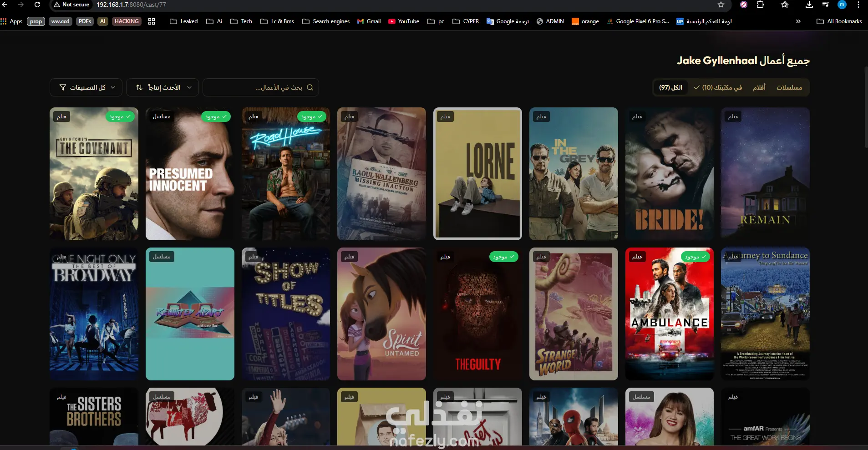Open the لوحة التحكم الرئيسية bookmark

click(704, 21)
